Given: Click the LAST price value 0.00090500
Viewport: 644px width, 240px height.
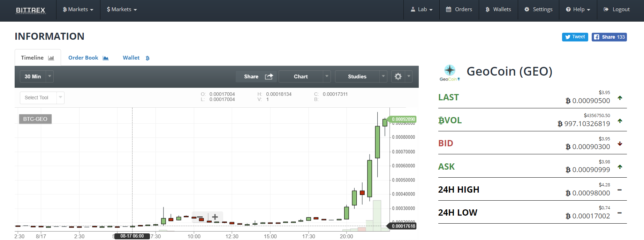Looking at the screenshot, I should click(588, 101).
